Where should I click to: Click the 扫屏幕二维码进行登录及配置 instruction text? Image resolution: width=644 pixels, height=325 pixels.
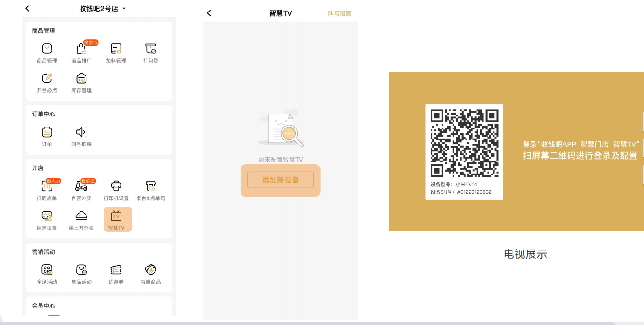click(580, 156)
